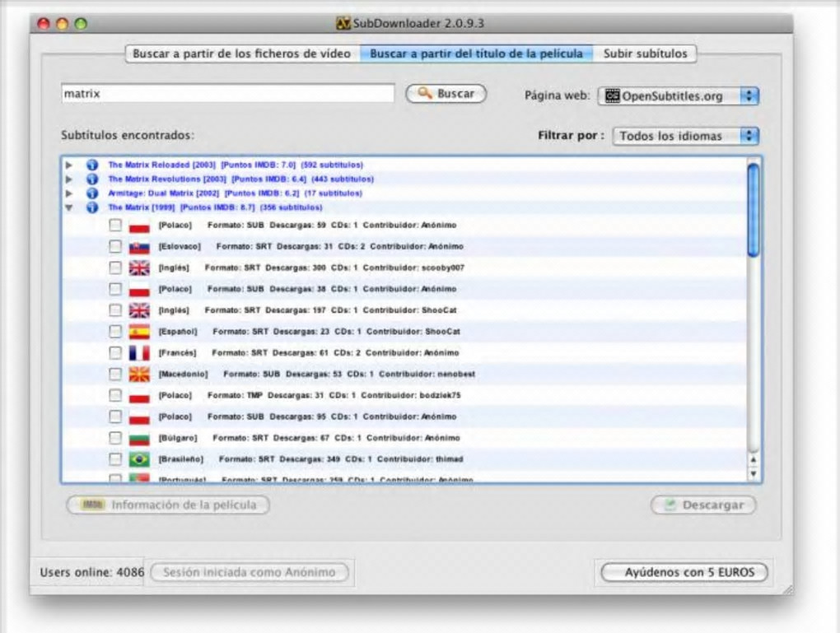Image resolution: width=840 pixels, height=633 pixels.
Task: Click Polish flag in 59-downloads row
Action: (139, 226)
